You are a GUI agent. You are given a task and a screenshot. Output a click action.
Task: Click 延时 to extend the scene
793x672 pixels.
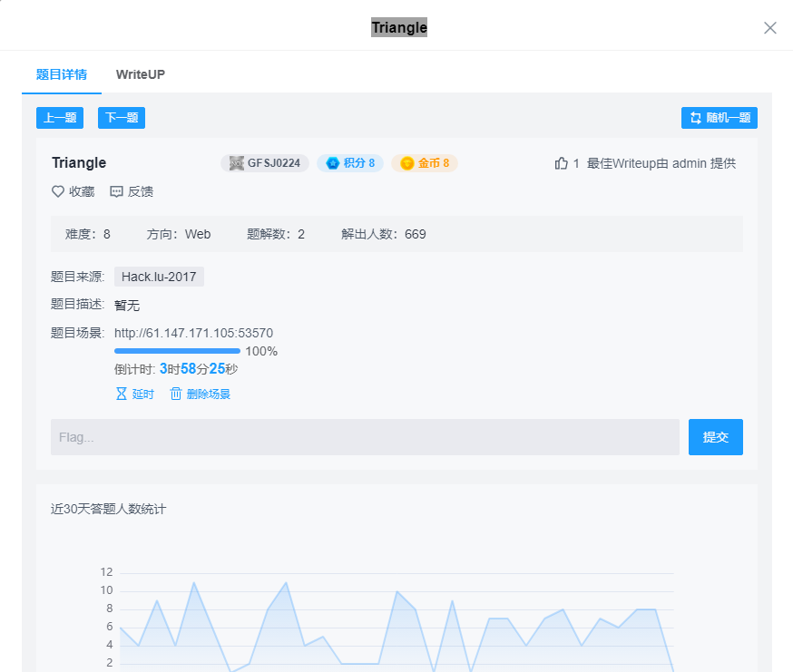[x=143, y=394]
